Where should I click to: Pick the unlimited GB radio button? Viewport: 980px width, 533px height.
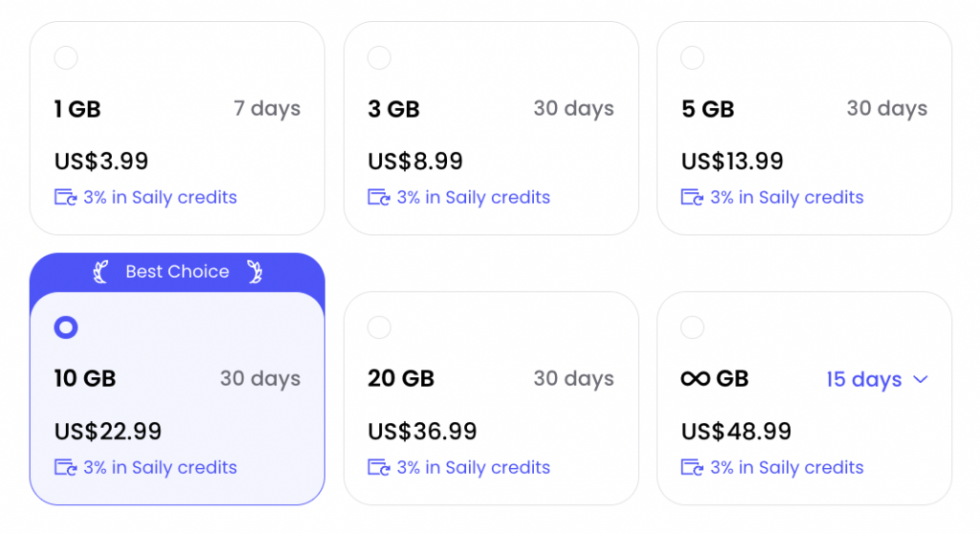coord(692,327)
